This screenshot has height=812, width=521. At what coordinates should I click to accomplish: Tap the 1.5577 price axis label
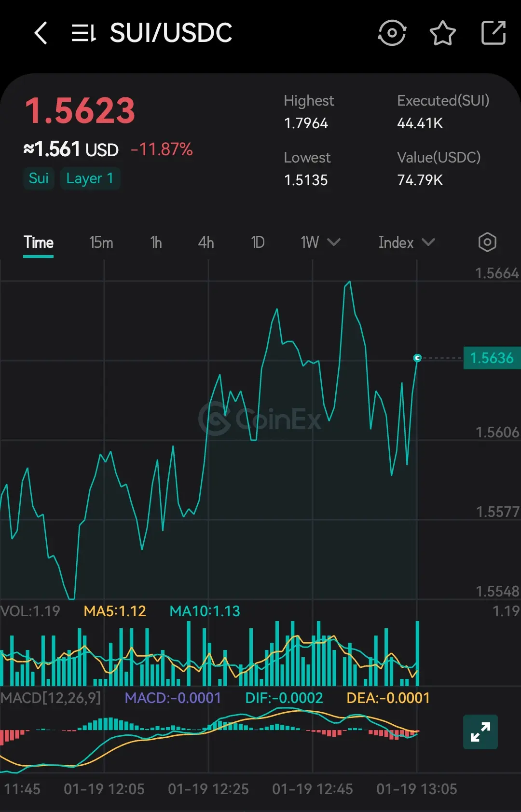[497, 512]
